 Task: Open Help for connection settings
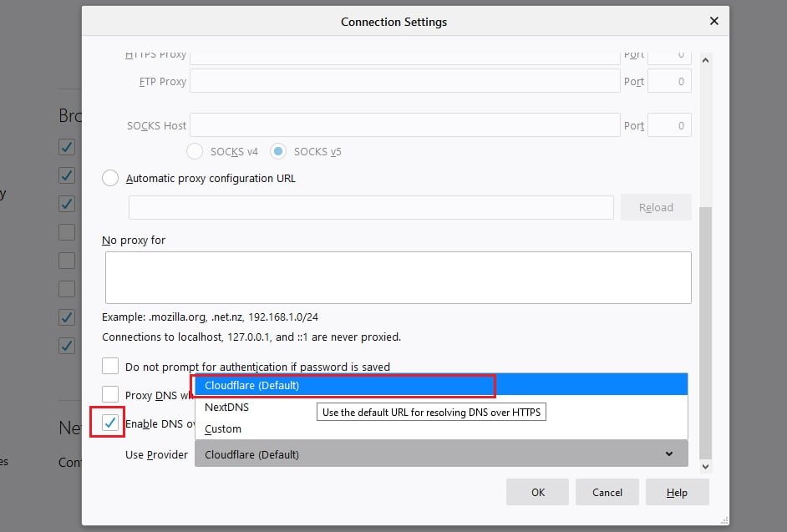[x=677, y=492]
